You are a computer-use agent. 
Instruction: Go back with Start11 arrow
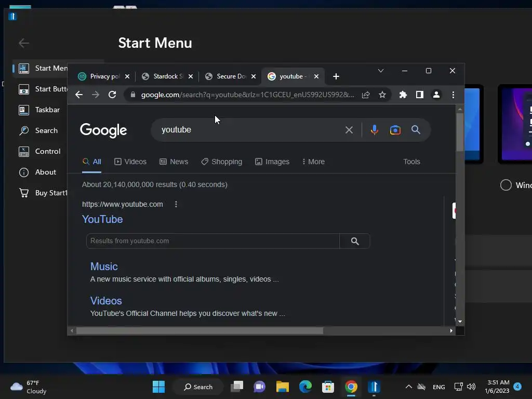click(x=24, y=43)
